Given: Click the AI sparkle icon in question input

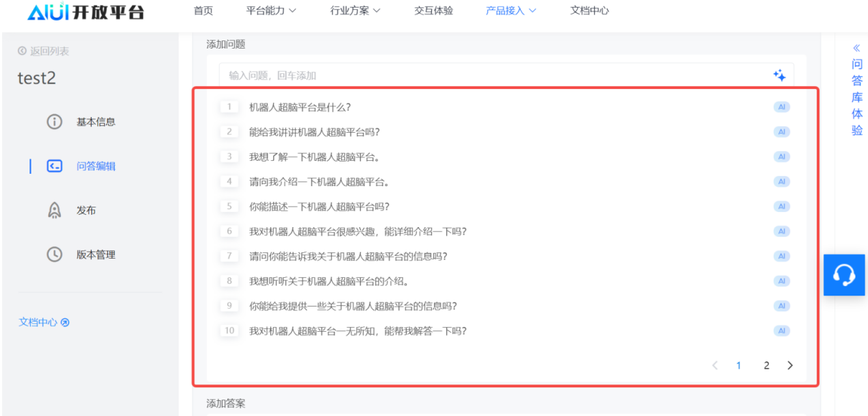Looking at the screenshot, I should click(x=779, y=76).
